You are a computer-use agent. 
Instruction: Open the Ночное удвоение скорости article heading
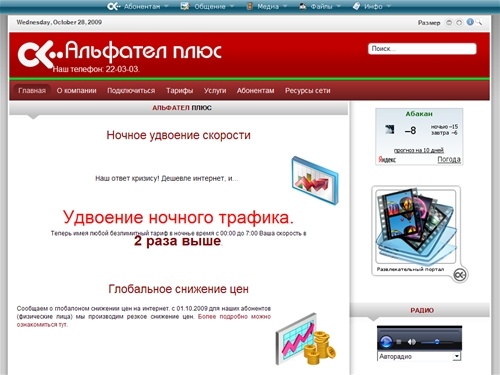pyautogui.click(x=178, y=135)
